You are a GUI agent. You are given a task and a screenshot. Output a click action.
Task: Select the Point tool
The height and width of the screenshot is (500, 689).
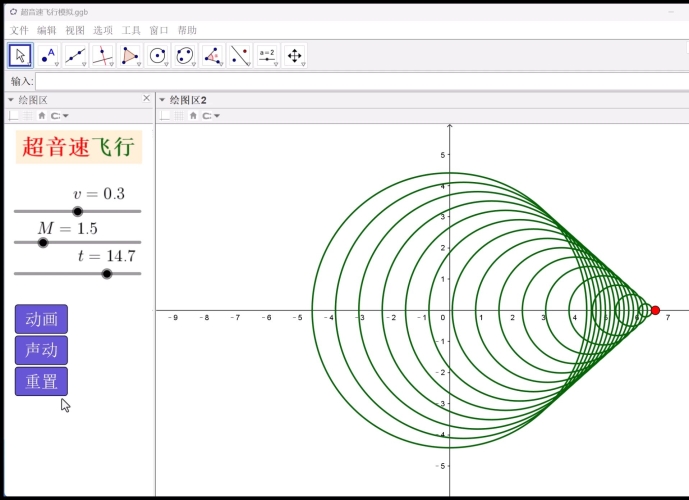tap(48, 56)
